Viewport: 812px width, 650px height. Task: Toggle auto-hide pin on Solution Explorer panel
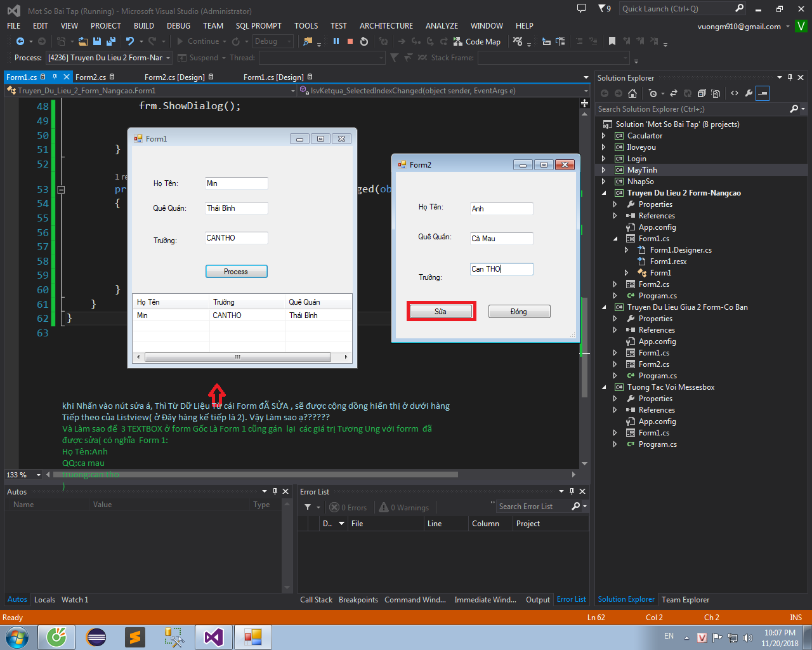pos(790,77)
